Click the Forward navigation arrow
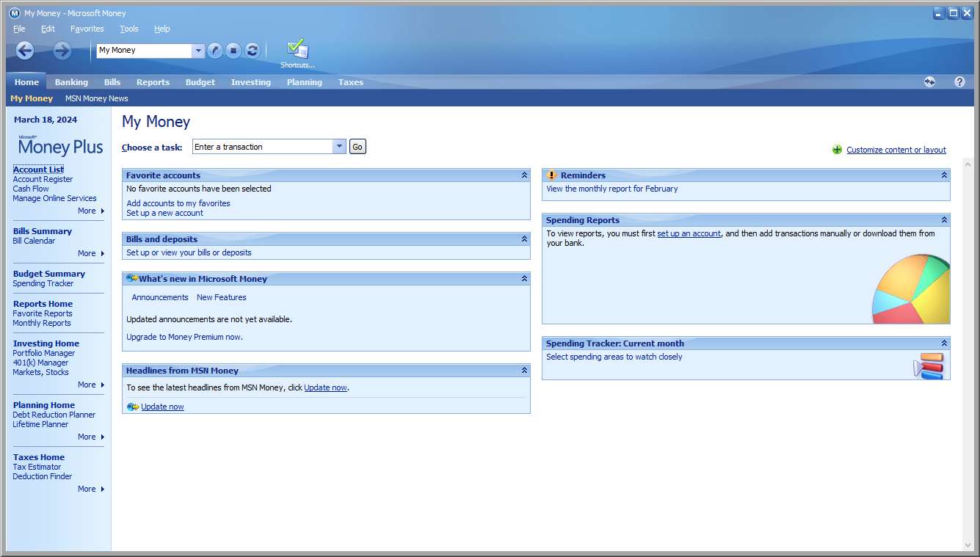Screen dimensions: 980x557 (62, 50)
